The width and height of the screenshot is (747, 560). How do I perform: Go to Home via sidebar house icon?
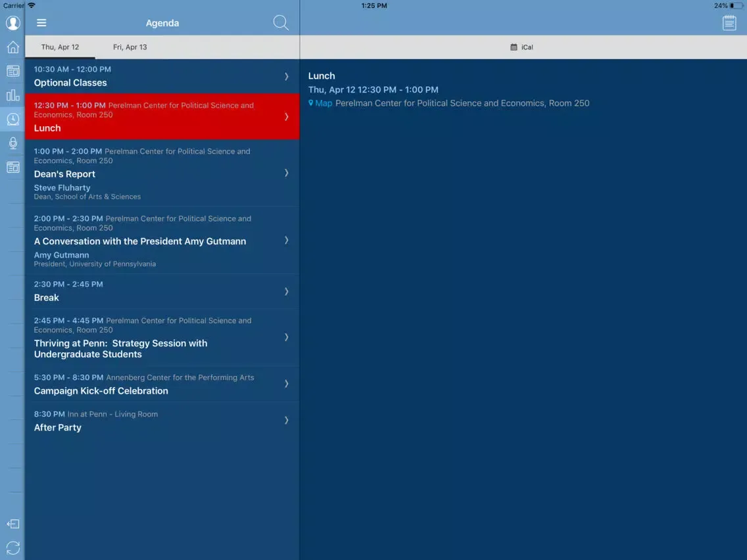[13, 47]
